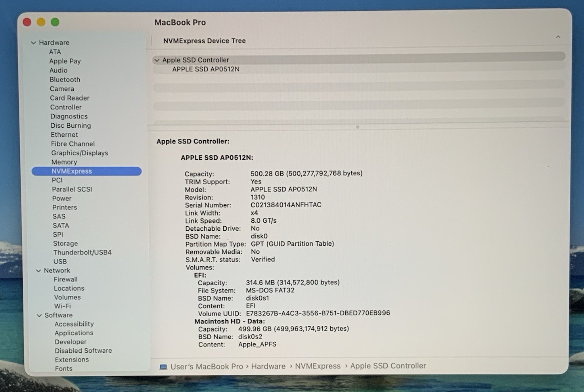Click the Revision value 1310
The width and height of the screenshot is (584, 392).
[x=258, y=197]
